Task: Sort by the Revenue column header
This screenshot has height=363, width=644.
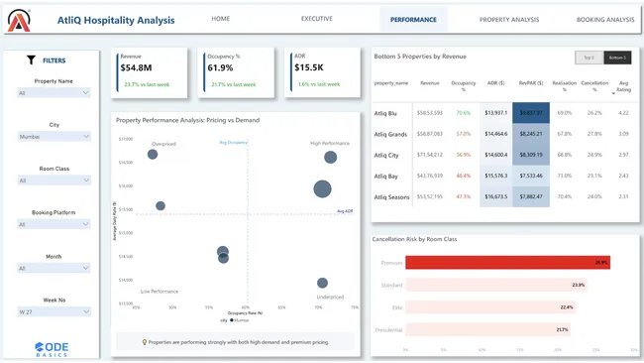Action: point(430,83)
